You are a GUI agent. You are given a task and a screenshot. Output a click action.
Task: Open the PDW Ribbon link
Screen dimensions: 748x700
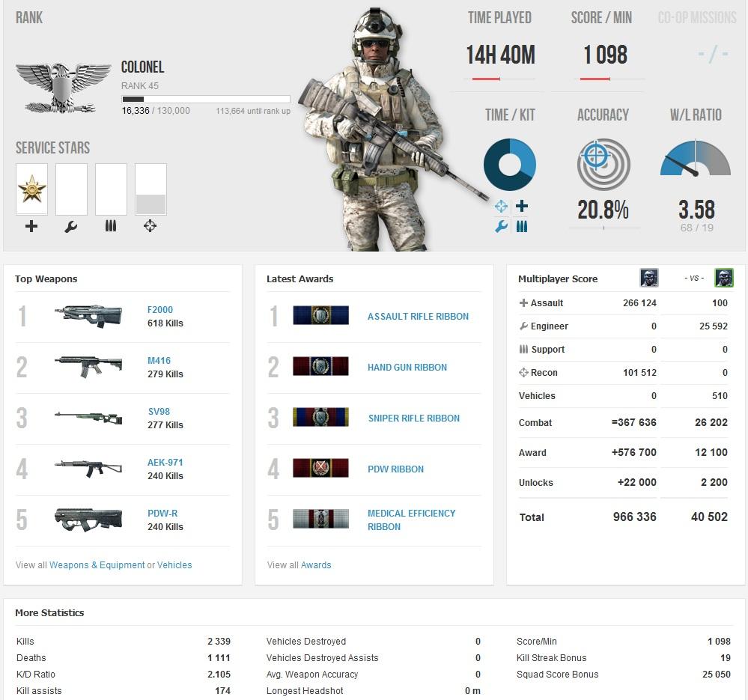(395, 469)
